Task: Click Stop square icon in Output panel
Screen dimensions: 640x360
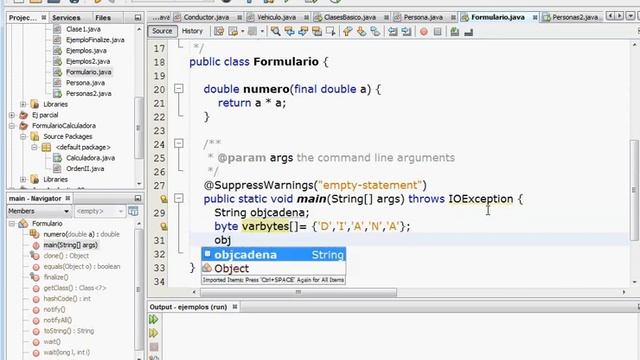Action: point(153,347)
